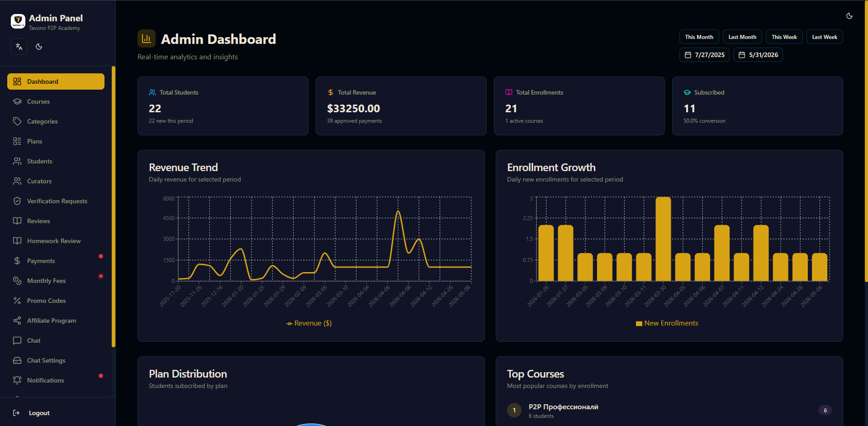
Task: Toggle dark mode moon icon in sidebar
Action: pos(39,47)
